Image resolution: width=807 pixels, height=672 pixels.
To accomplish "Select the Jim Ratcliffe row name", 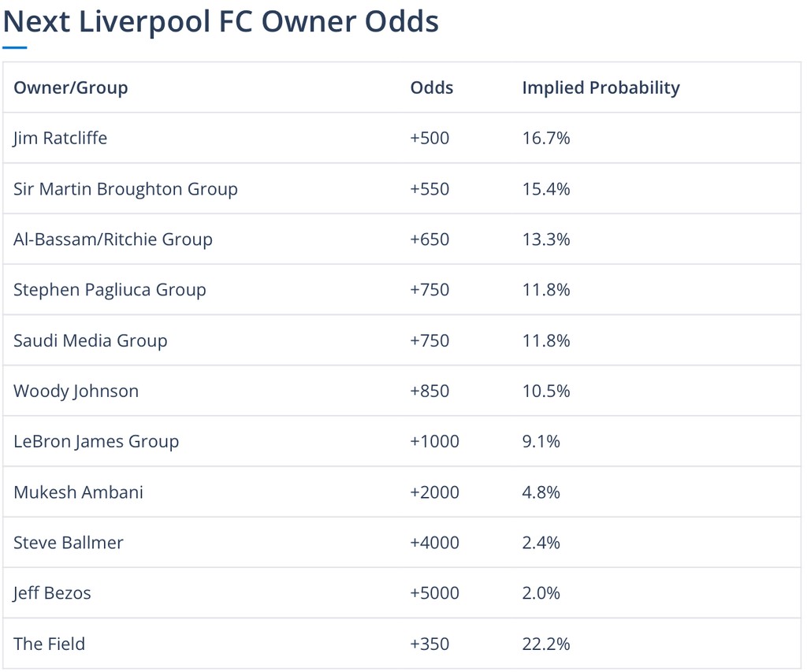I will tap(60, 138).
